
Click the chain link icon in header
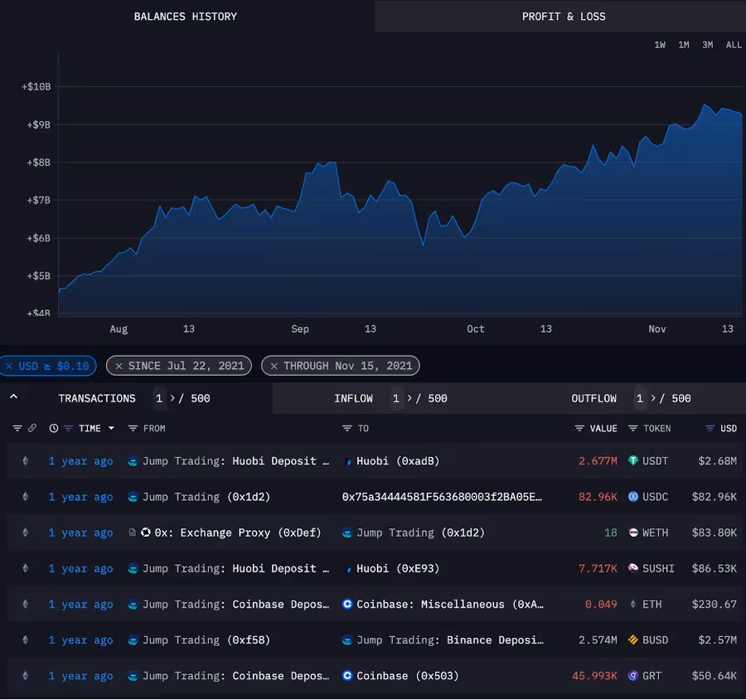click(32, 428)
